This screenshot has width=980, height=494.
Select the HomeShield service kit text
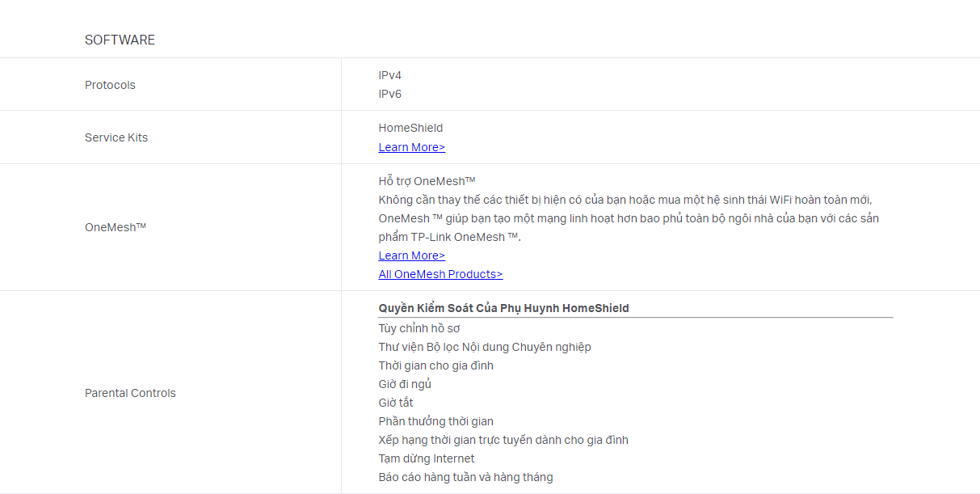click(410, 128)
